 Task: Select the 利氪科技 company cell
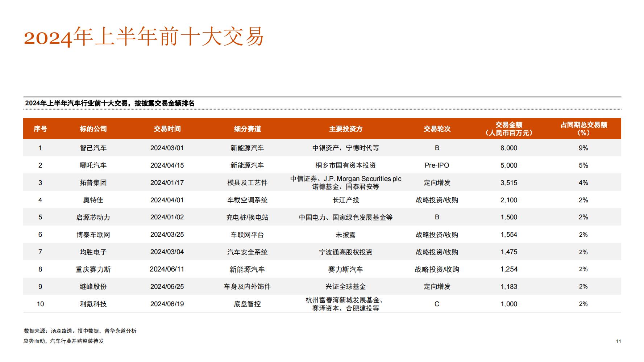[93, 304]
